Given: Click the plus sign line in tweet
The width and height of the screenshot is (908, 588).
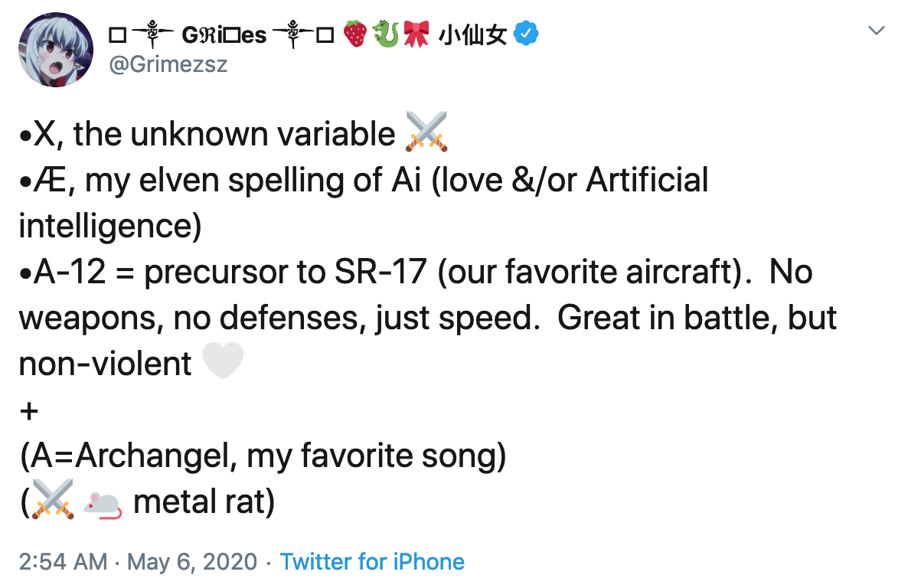Looking at the screenshot, I should [29, 410].
